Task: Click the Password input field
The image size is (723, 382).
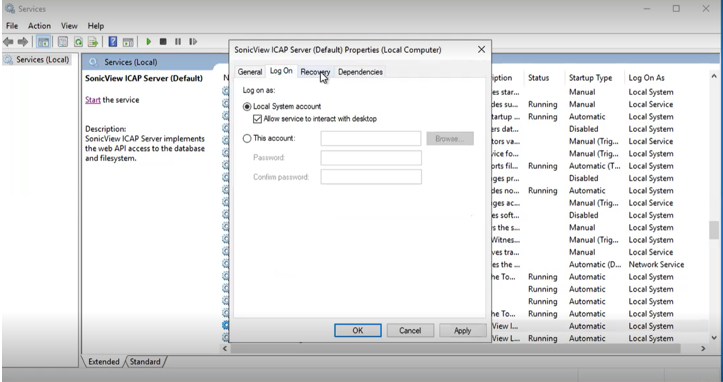Action: (371, 158)
